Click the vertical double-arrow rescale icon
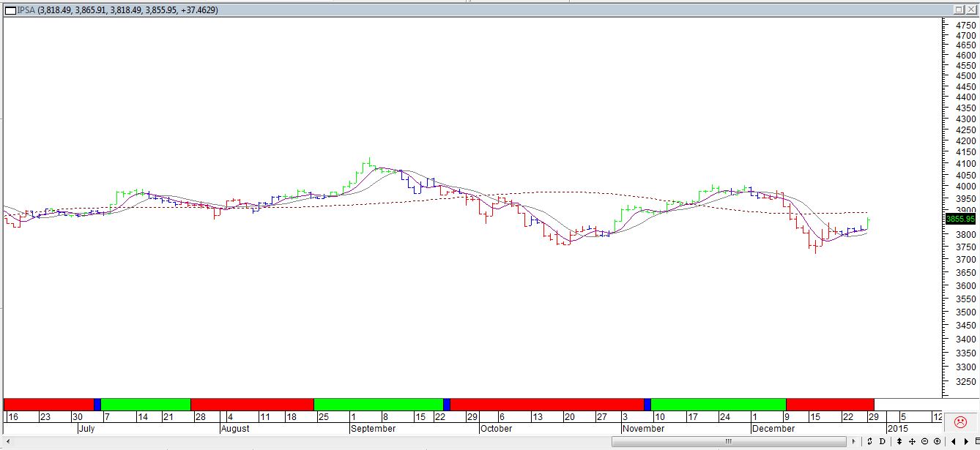 [899, 441]
